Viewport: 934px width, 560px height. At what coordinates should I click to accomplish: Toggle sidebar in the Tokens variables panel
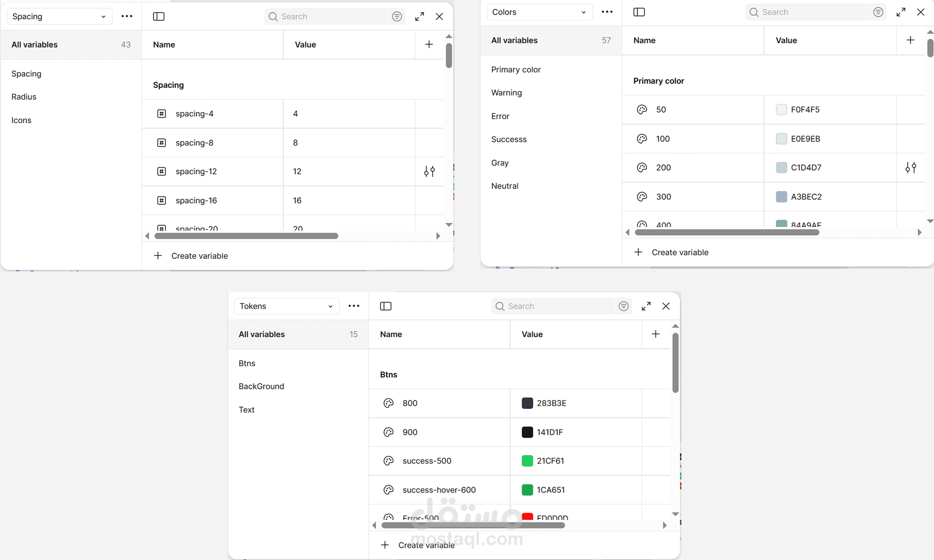[x=386, y=306]
